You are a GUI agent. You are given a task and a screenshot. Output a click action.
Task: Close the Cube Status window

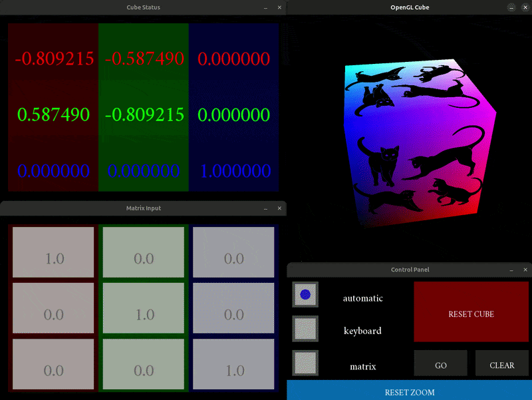click(x=279, y=7)
